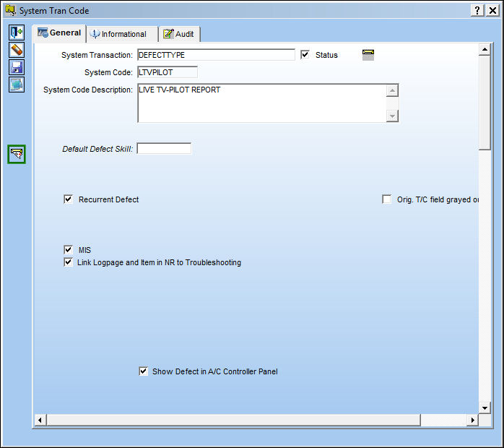
Task: Save using the floppy disk icon
Action: 17,67
